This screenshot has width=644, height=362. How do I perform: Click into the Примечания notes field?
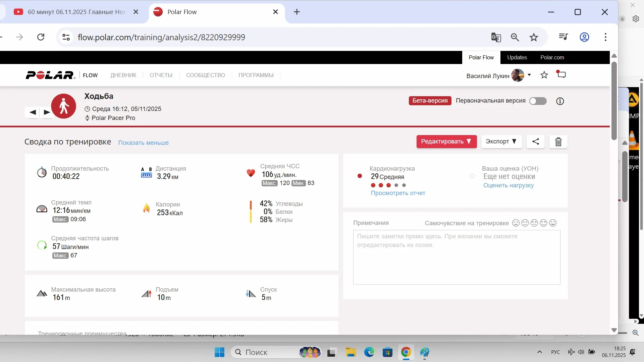coord(456,257)
